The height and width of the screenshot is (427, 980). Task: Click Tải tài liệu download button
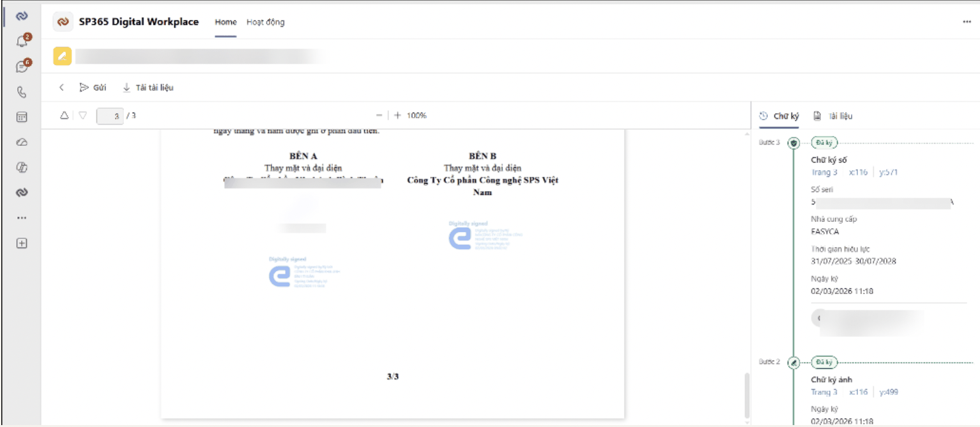pos(148,88)
